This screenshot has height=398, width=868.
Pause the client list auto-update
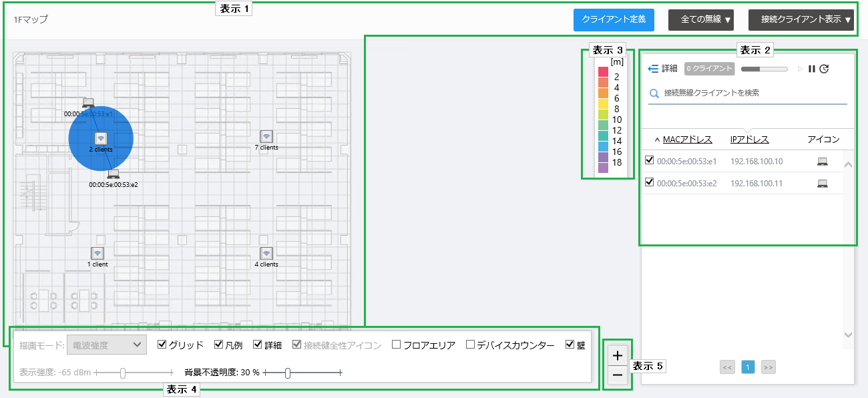[x=812, y=69]
